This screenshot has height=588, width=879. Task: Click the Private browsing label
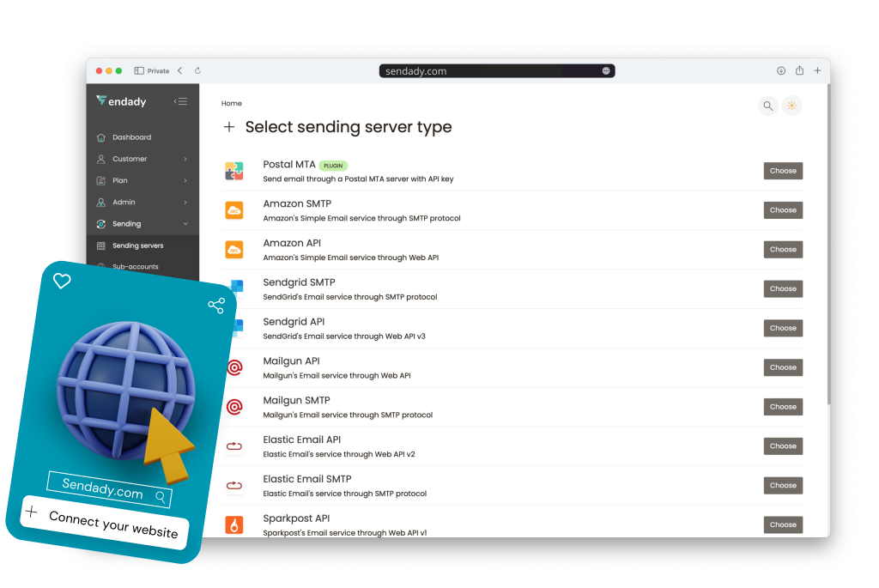[158, 71]
